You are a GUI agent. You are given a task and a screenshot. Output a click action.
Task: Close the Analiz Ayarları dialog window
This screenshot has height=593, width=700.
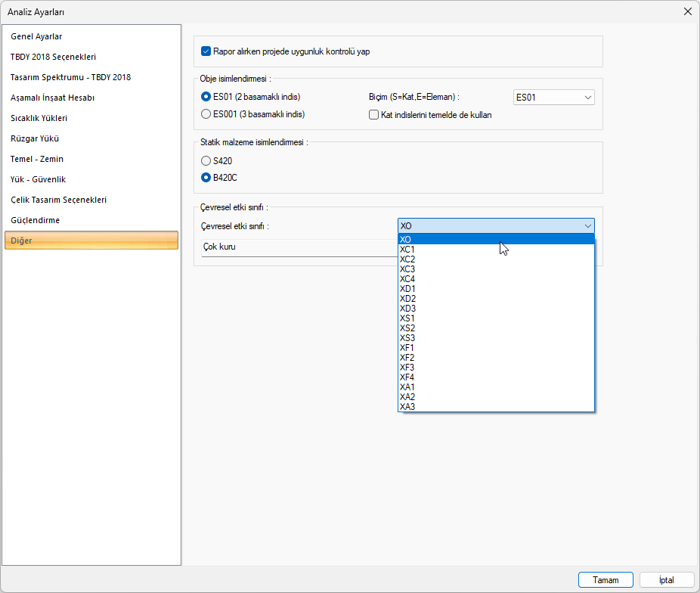(x=687, y=11)
